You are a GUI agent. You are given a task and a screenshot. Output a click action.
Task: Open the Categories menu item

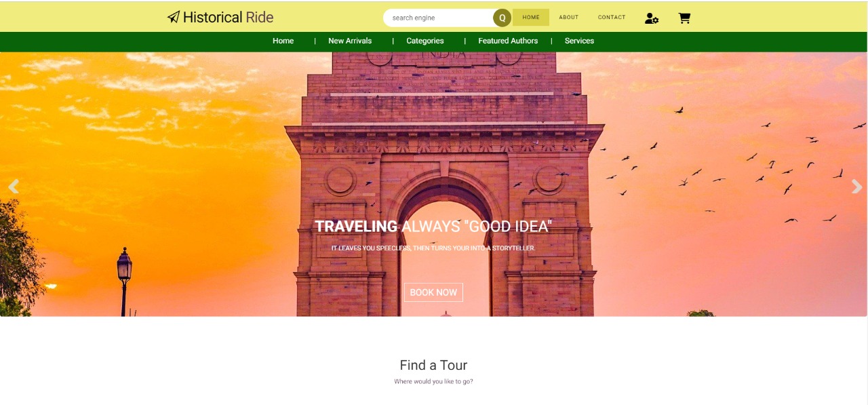click(425, 41)
